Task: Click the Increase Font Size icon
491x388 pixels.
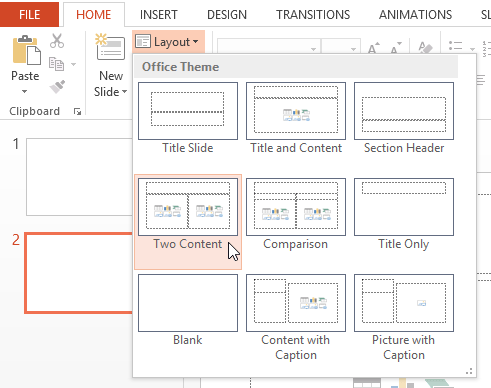Action: click(x=374, y=48)
